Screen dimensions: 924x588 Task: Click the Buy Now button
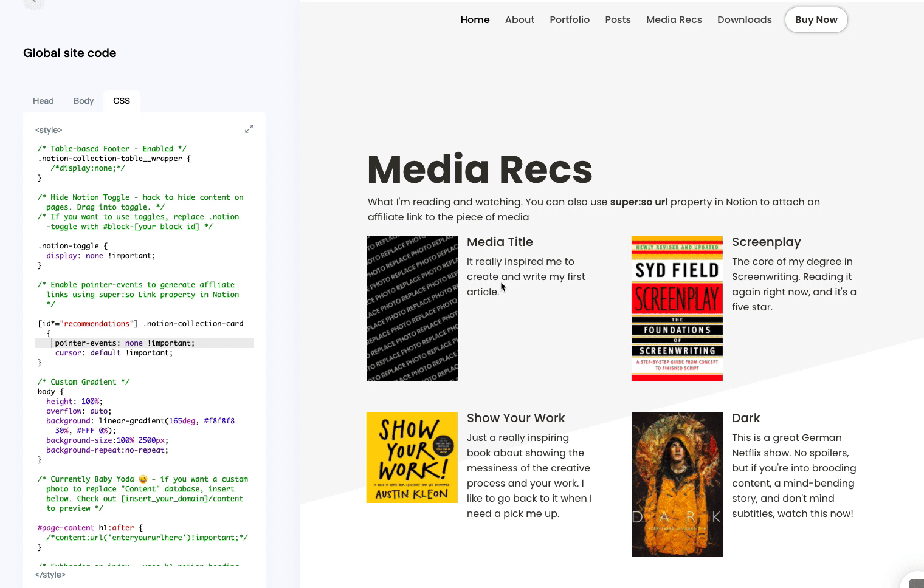point(816,20)
